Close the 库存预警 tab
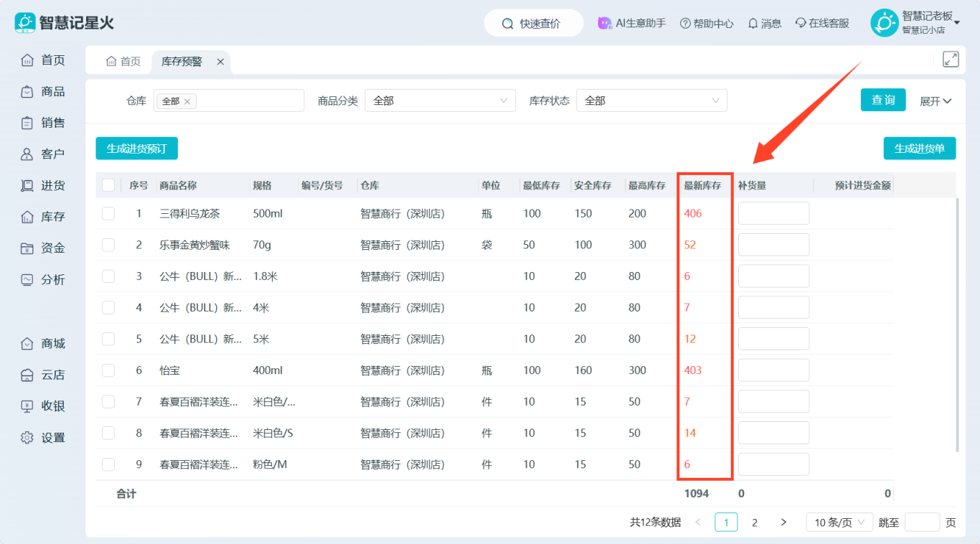 tap(220, 62)
